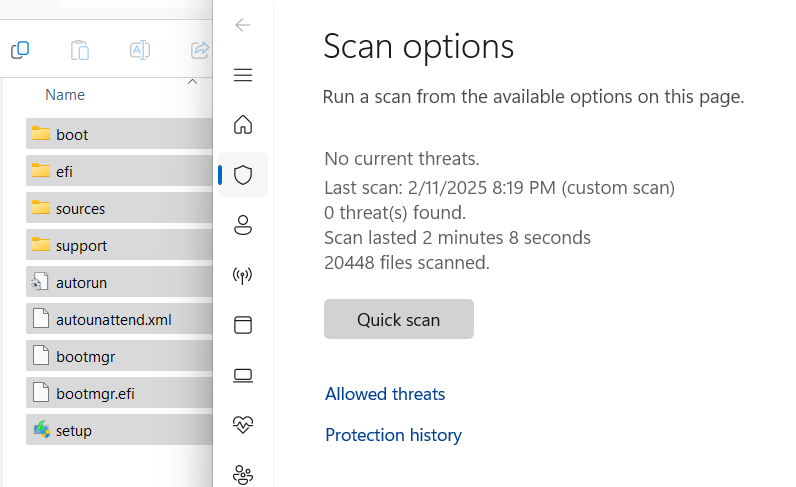The height and width of the screenshot is (487, 796).
Task: Open Firewall & network protection antenna icon
Action: [243, 275]
